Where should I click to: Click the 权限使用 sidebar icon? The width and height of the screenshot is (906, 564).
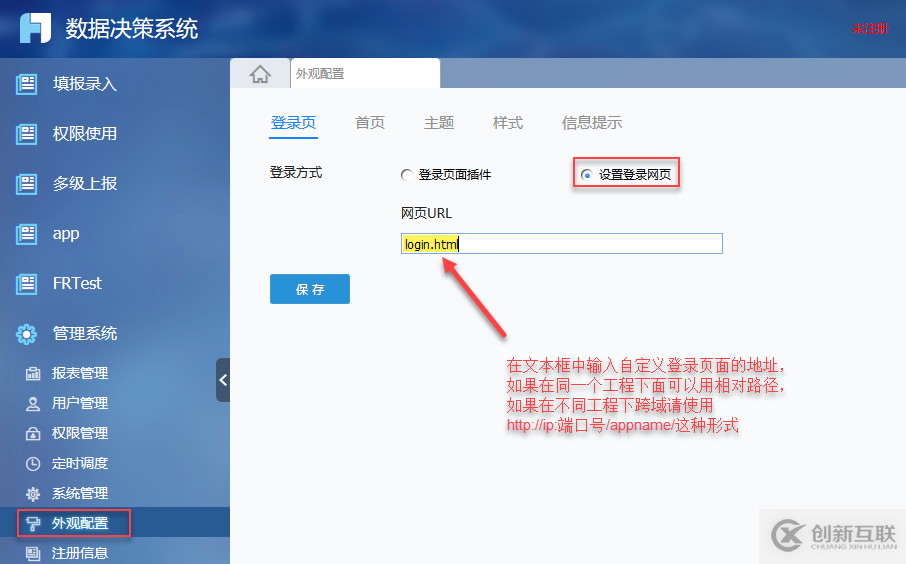click(27, 134)
